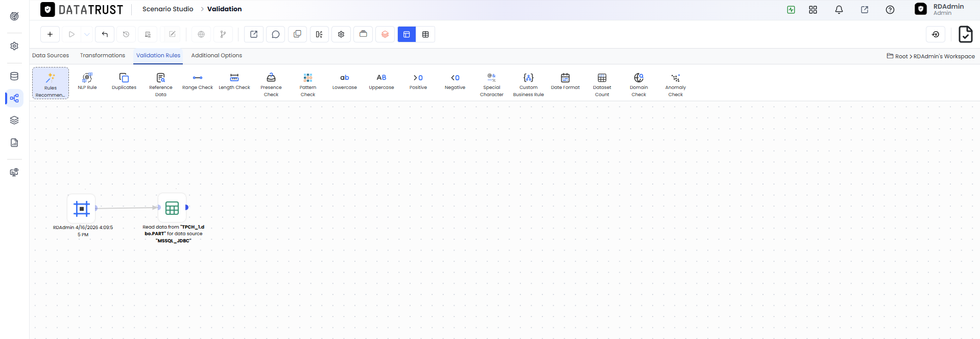Click the validate document checkmark icon
This screenshot has width=980, height=339.
coord(965,34)
